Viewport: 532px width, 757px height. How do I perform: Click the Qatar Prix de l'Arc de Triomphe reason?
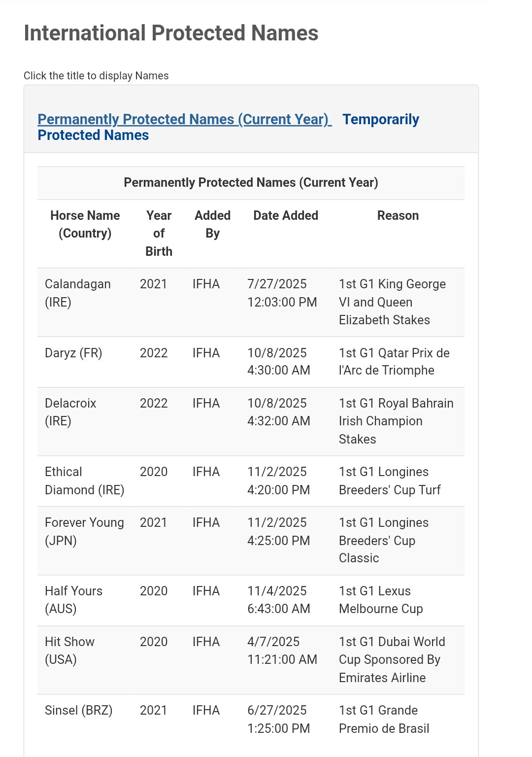[x=394, y=362]
